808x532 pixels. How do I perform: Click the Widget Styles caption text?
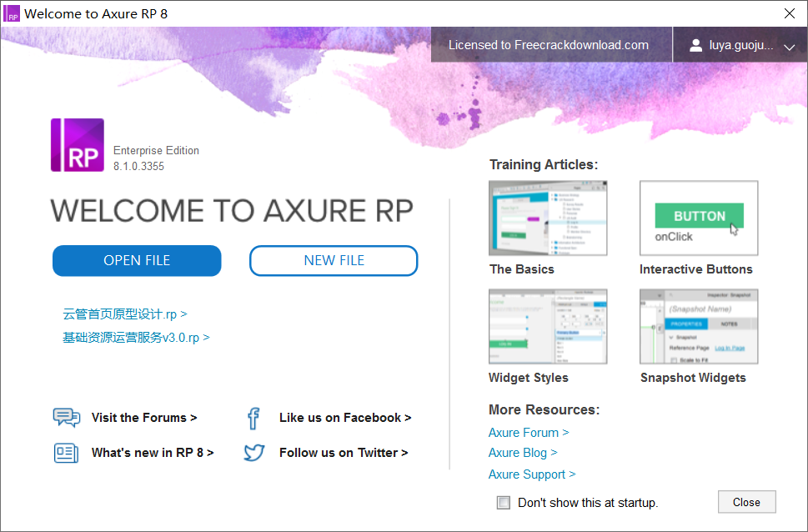coord(528,378)
